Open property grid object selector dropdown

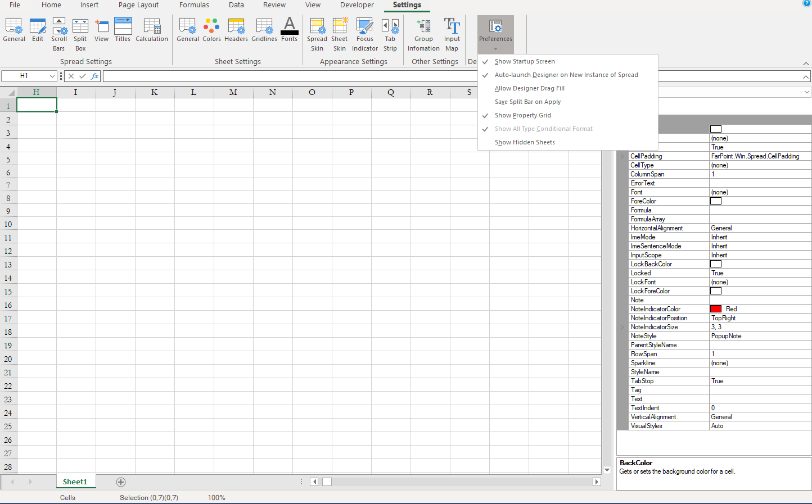point(806,92)
